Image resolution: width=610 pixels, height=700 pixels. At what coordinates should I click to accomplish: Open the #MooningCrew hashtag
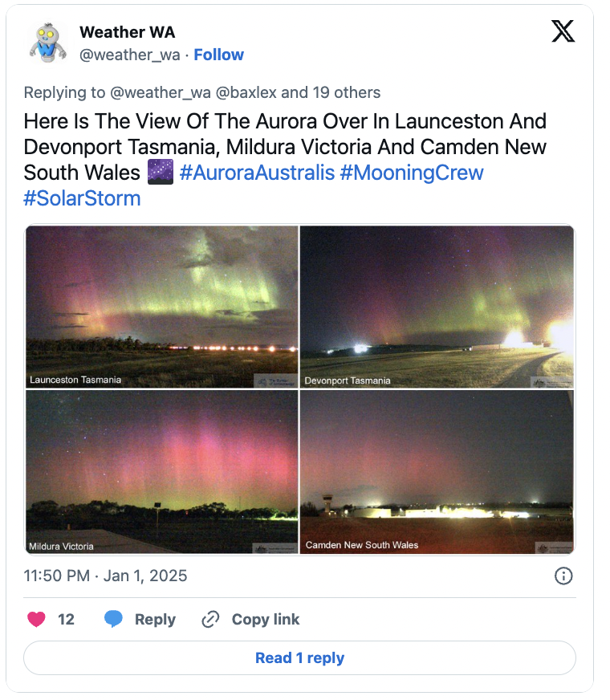pos(412,173)
